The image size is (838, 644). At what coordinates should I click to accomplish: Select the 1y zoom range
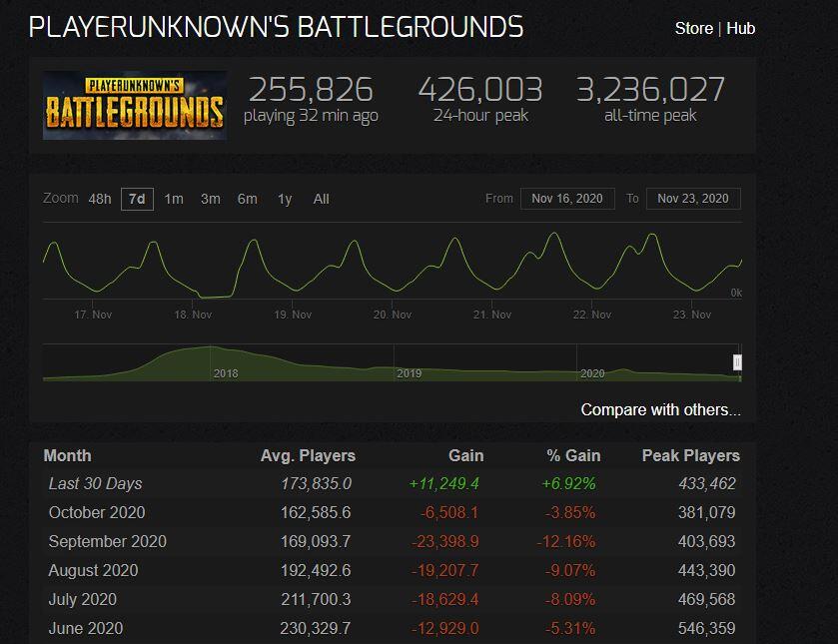click(285, 199)
